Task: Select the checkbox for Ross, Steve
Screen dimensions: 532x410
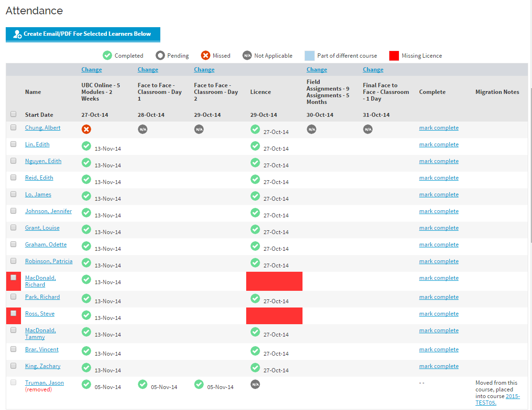Action: click(x=13, y=313)
